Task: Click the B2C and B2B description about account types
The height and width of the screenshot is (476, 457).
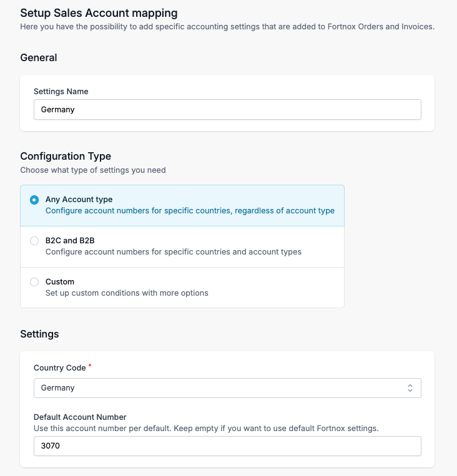Action: [173, 252]
